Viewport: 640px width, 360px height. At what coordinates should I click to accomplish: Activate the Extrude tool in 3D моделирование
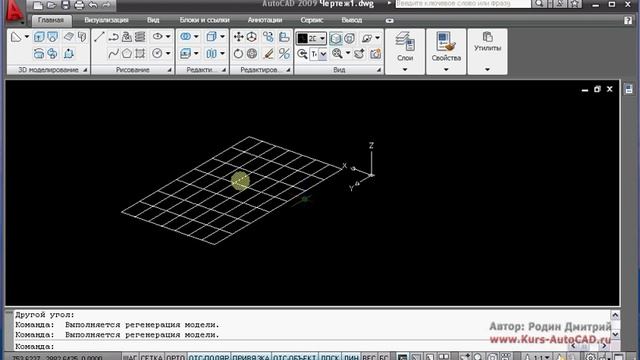[39, 37]
